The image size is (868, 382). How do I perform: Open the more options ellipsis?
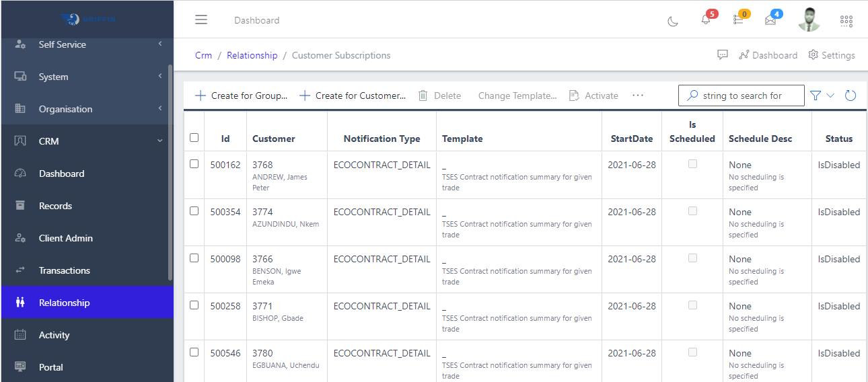(638, 95)
